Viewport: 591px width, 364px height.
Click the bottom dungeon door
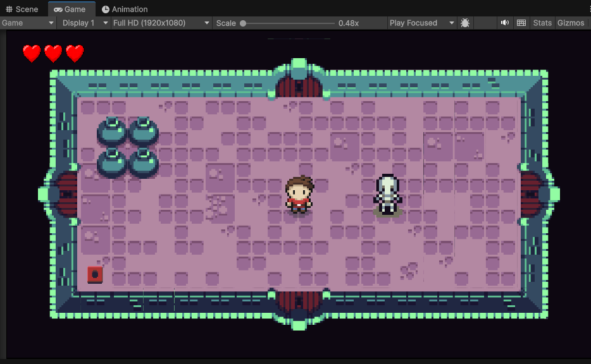[x=299, y=308]
